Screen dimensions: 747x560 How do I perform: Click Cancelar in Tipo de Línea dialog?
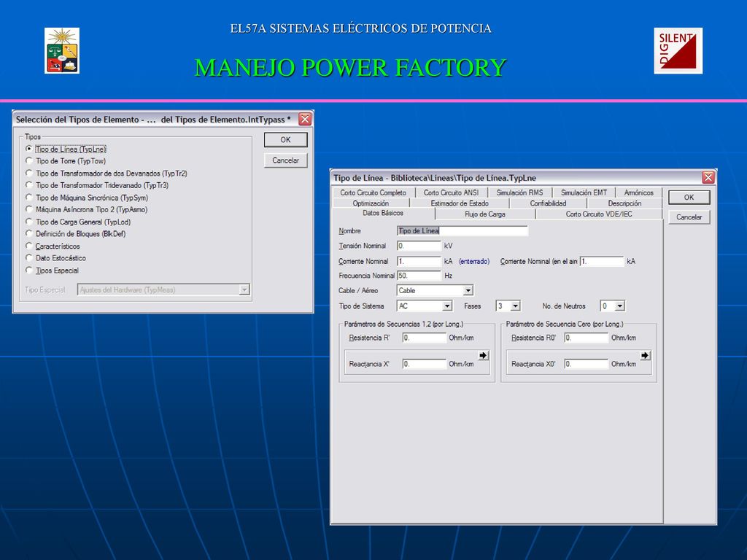tap(689, 217)
